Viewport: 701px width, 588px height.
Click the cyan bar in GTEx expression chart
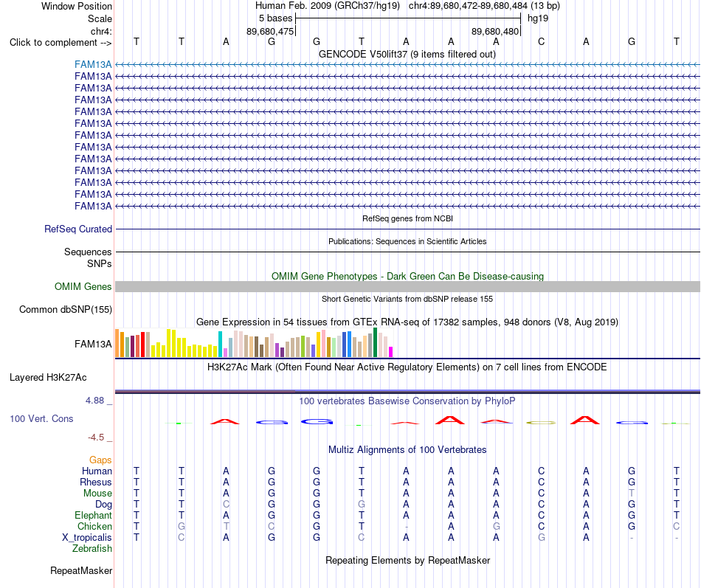220,344
